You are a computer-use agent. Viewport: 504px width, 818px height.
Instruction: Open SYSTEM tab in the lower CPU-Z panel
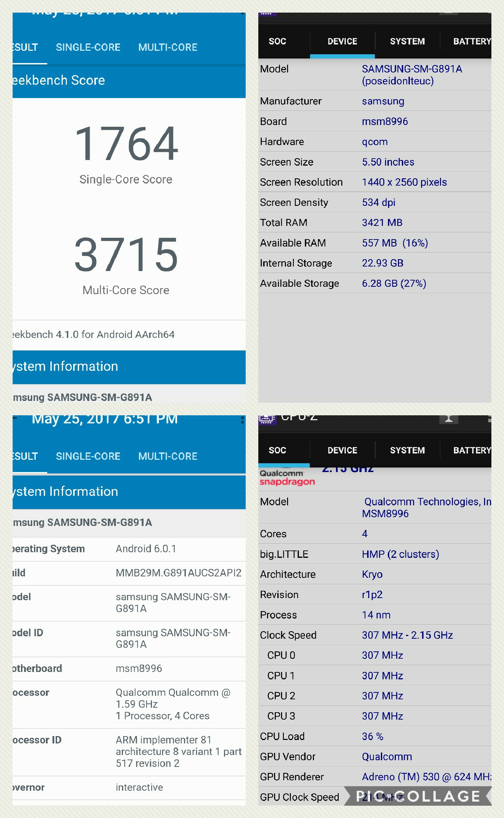[x=407, y=450]
